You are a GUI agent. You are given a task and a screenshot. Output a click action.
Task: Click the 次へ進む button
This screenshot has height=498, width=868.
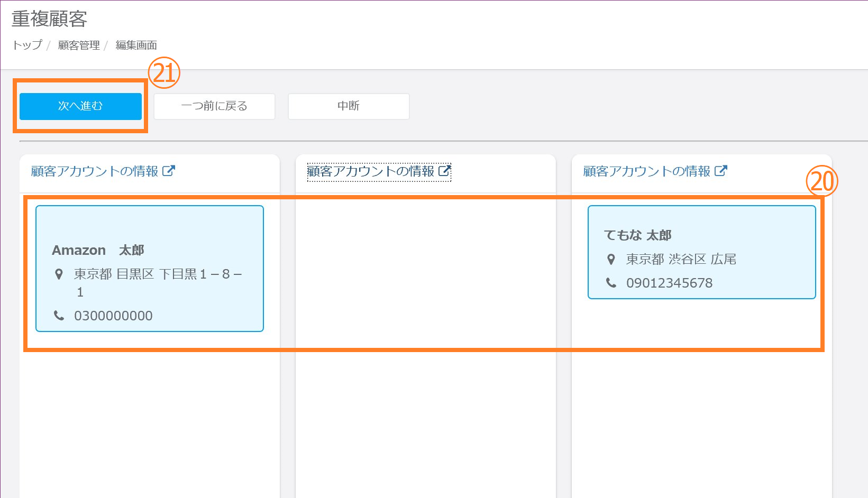click(80, 106)
